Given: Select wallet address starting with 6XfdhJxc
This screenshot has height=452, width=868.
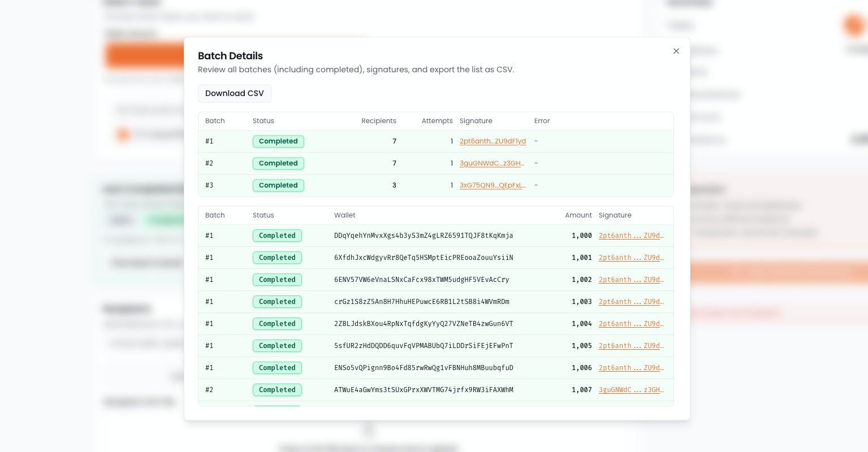Looking at the screenshot, I should coord(424,258).
